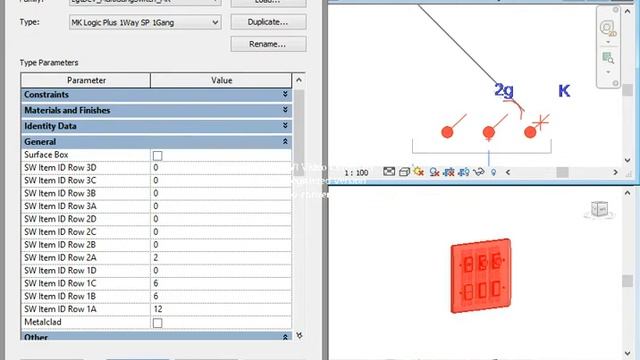Select the SW Item ID Row 3B label
This screenshot has height=360, width=640.
(60, 193)
